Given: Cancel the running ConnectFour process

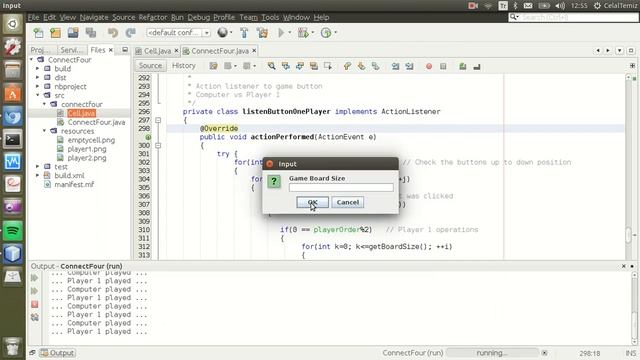Looking at the screenshot, I should (x=544, y=353).
